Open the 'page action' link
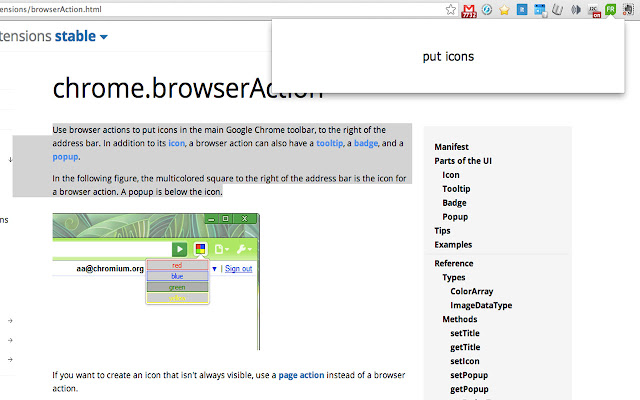This screenshot has width=640, height=400. [x=301, y=375]
